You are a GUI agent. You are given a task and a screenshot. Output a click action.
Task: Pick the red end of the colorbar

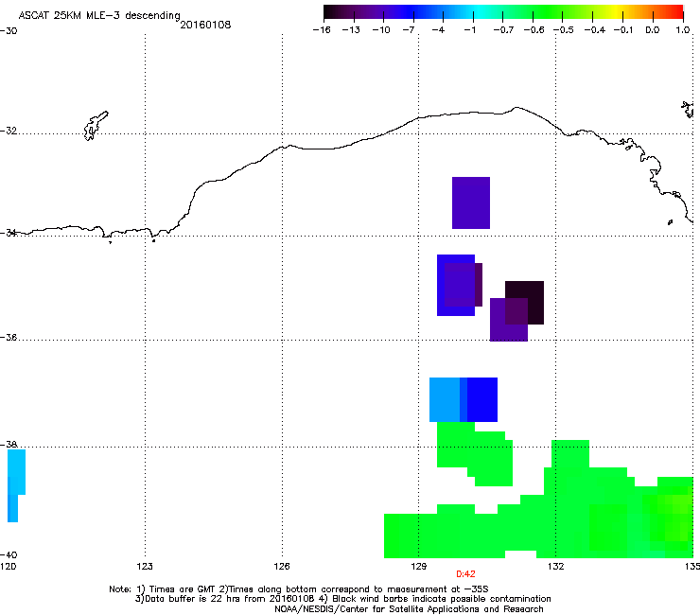pos(676,11)
